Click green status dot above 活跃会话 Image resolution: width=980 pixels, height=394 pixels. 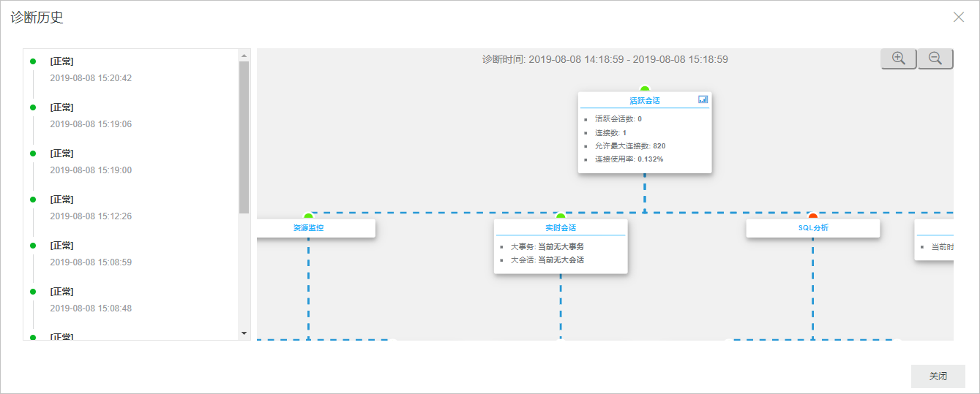point(645,89)
